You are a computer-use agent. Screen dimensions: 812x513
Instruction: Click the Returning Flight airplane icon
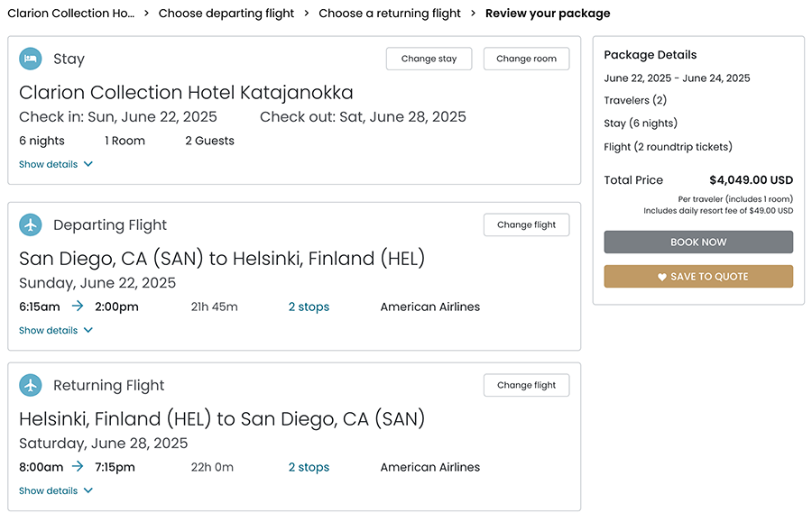click(31, 385)
